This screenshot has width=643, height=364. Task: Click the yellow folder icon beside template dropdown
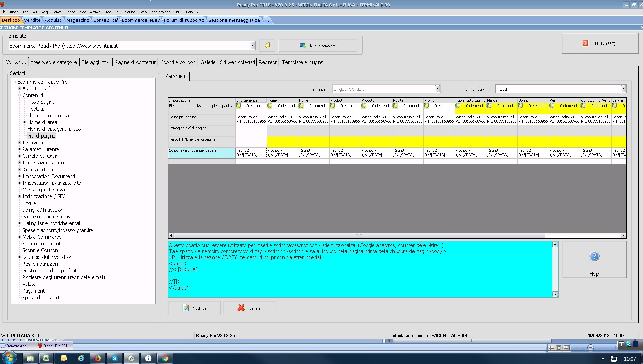267,45
